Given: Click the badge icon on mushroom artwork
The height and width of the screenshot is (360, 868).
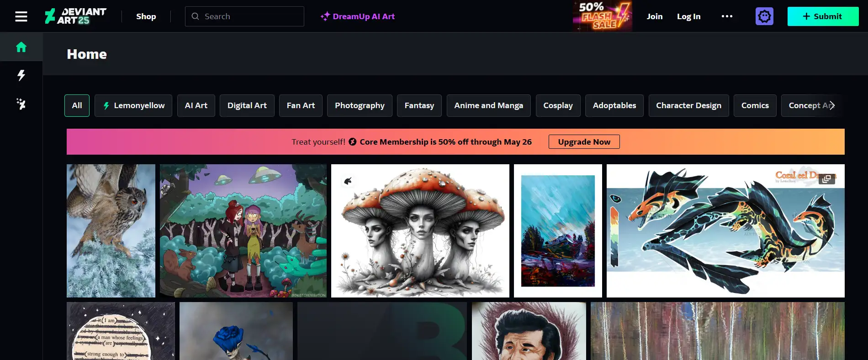Looking at the screenshot, I should pyautogui.click(x=348, y=181).
